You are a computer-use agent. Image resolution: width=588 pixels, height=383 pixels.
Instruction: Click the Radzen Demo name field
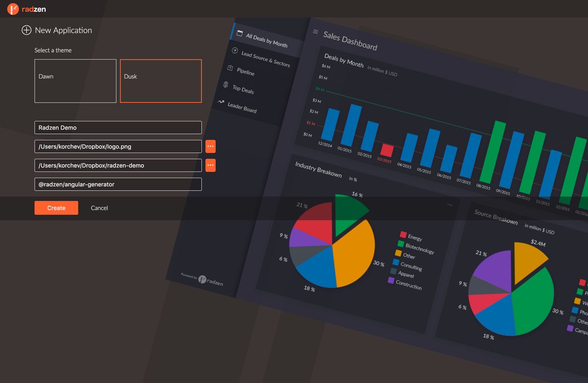(118, 127)
